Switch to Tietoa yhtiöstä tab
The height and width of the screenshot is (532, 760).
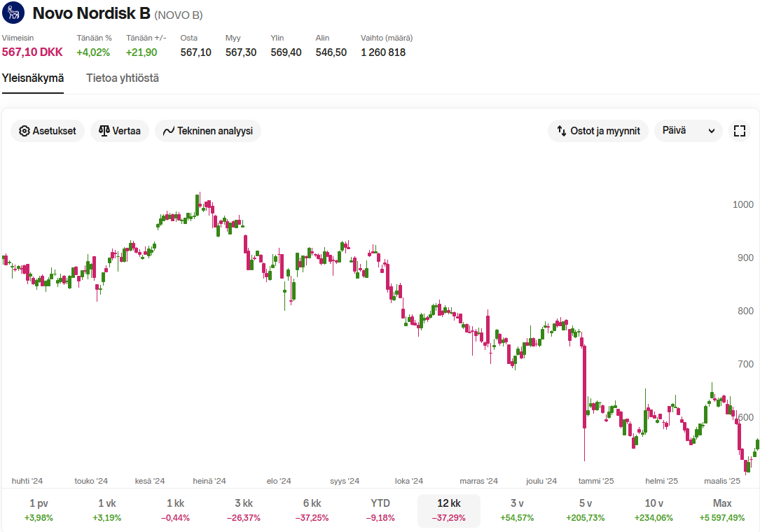123,78
